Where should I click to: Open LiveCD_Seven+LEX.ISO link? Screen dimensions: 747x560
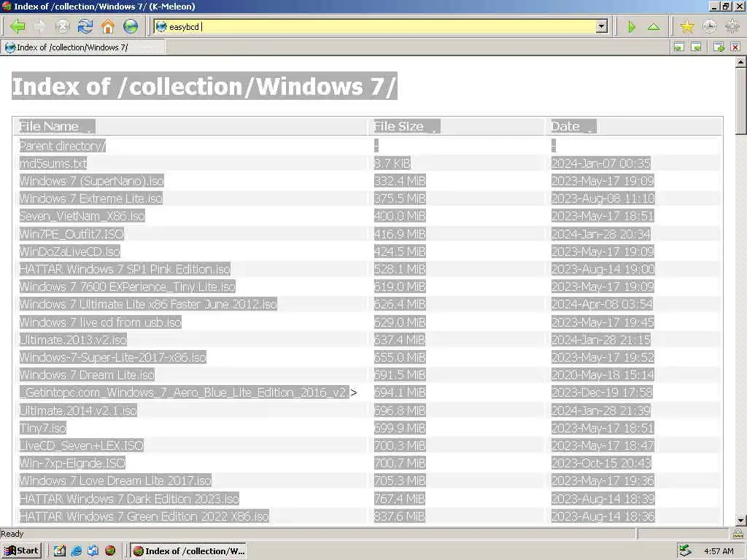pyautogui.click(x=82, y=446)
